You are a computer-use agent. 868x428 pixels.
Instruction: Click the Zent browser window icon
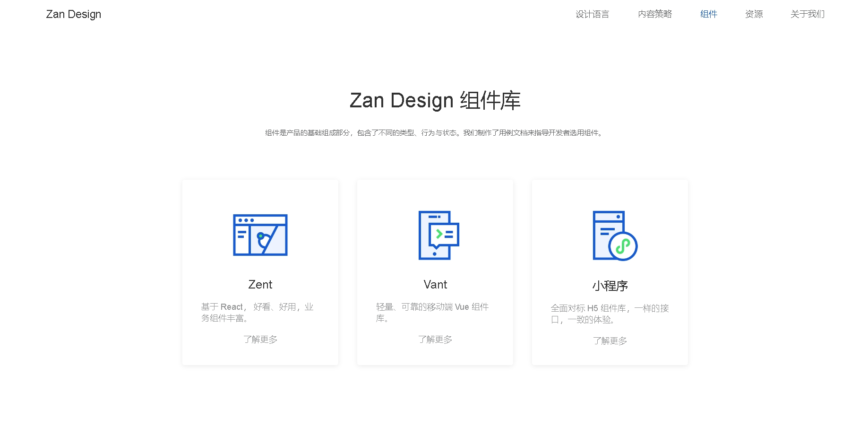pyautogui.click(x=260, y=235)
